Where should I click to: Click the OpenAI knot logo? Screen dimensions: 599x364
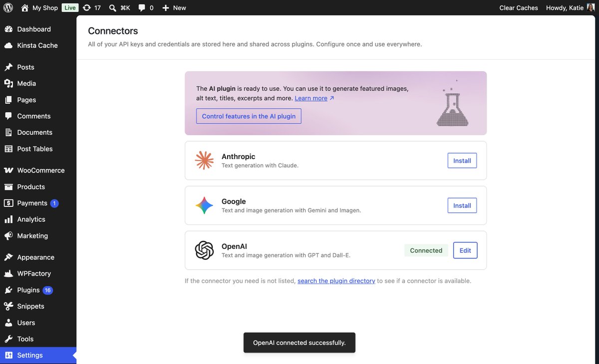point(204,250)
